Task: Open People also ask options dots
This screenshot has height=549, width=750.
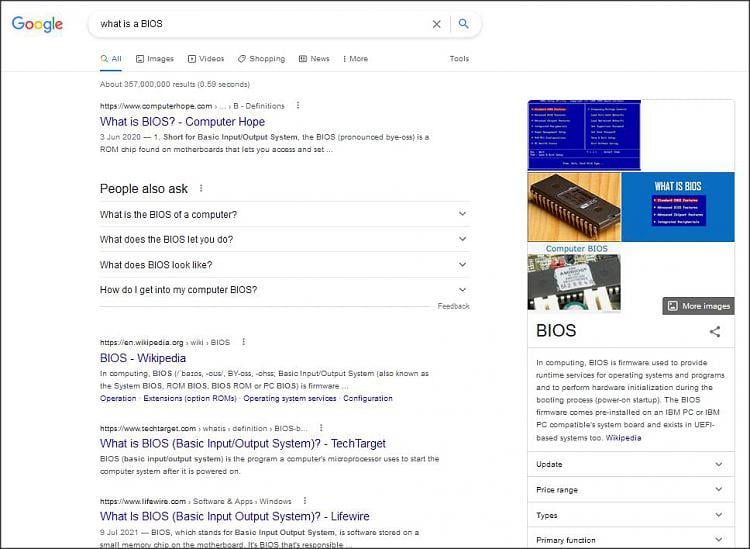Action: point(201,188)
